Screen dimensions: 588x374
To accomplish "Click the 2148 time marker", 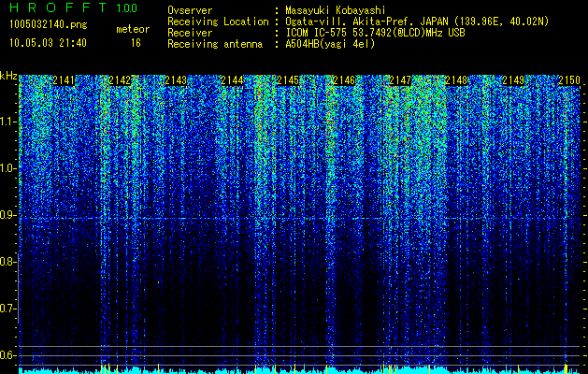I will 457,80.
